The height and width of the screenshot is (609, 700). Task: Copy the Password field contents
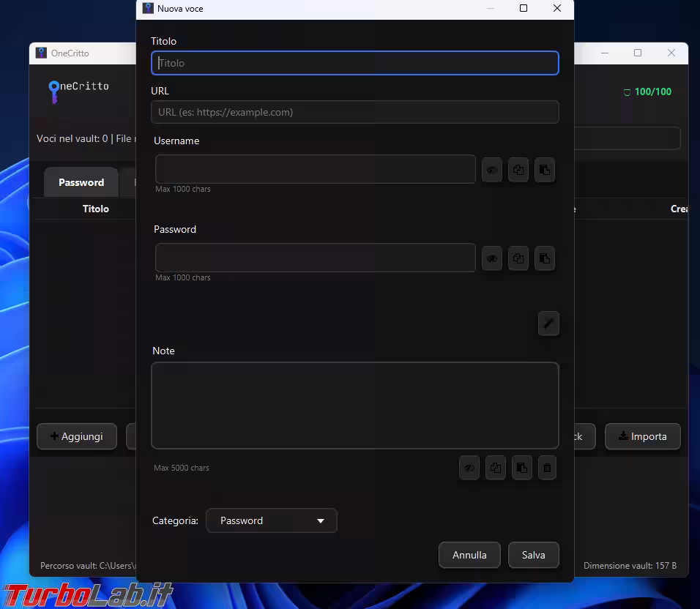click(518, 258)
